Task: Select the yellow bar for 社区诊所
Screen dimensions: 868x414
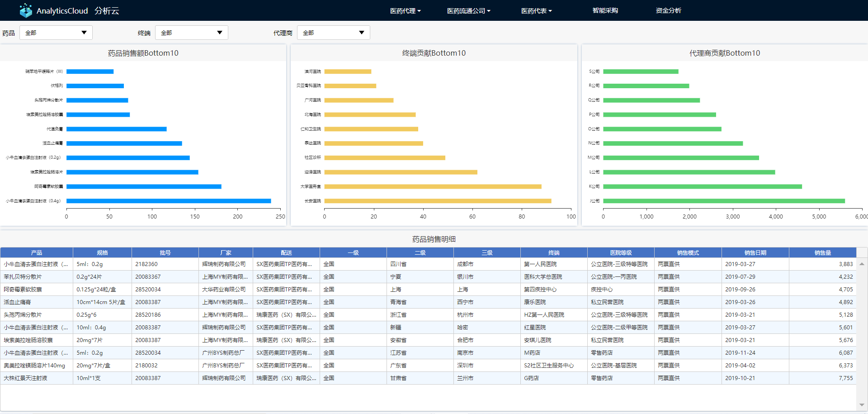Action: (x=385, y=157)
